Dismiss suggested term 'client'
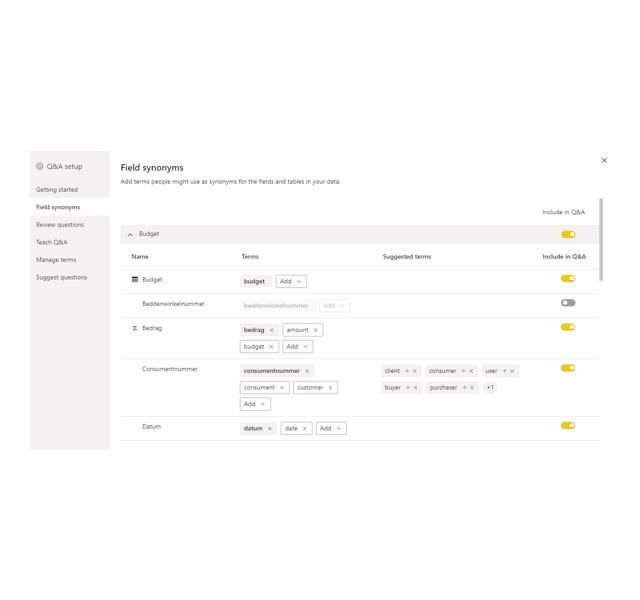Viewport: 640px width, 600px height. coord(414,371)
